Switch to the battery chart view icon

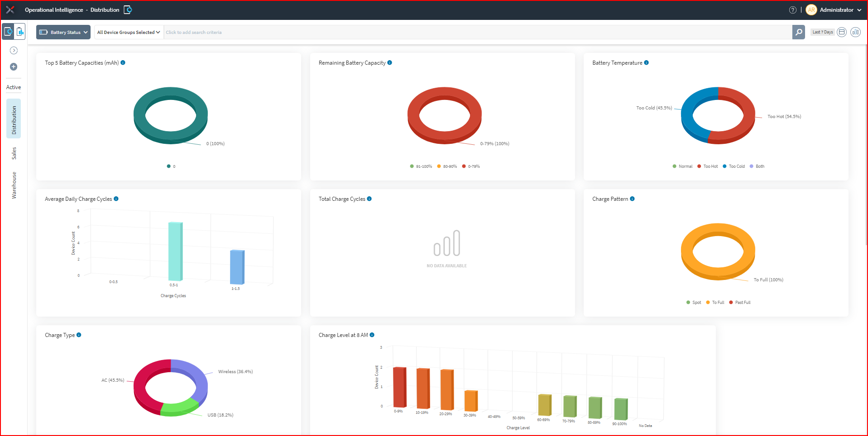coord(19,32)
